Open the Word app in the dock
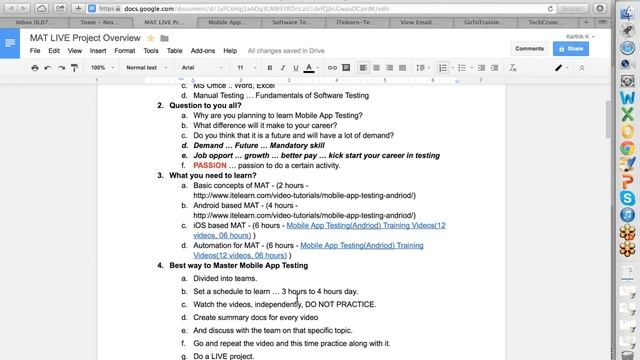This screenshot has height=360, width=640. 627,98
